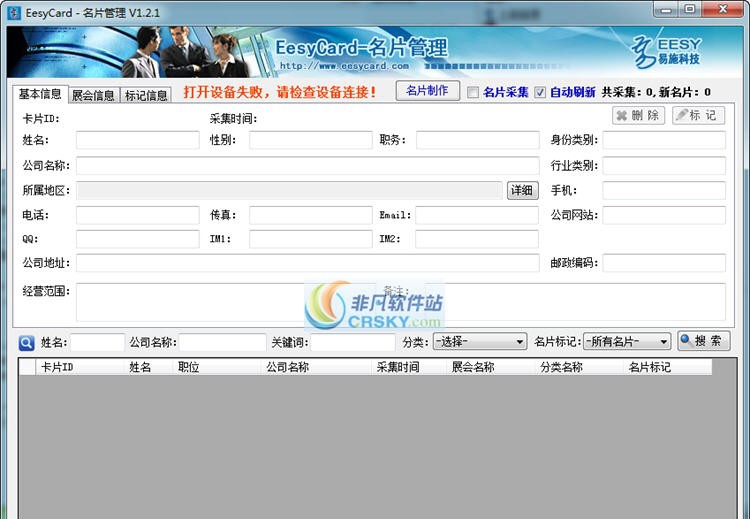Focus the 公司地址 input field
The image size is (750, 519).
pyautogui.click(x=308, y=263)
